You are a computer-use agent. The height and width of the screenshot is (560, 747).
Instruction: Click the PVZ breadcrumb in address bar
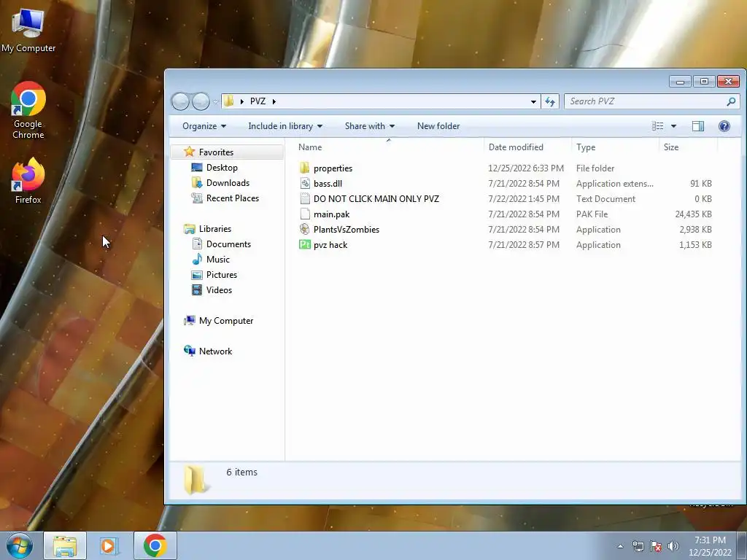click(x=258, y=101)
